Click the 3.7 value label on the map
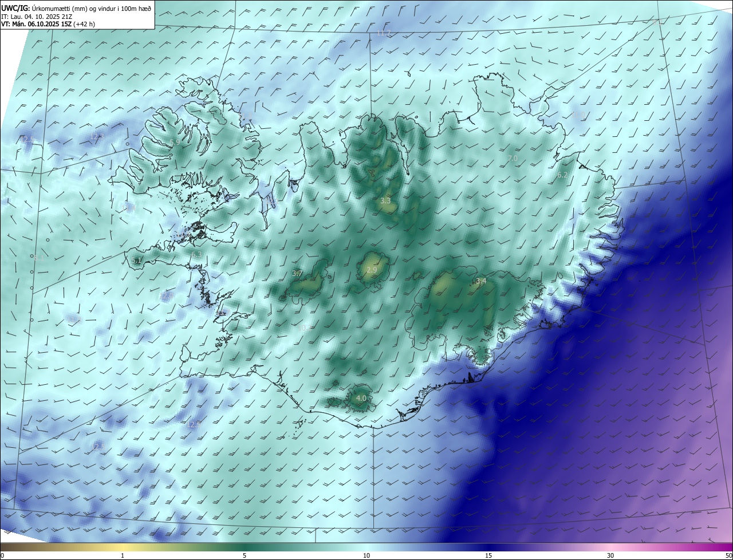Viewport: 733px width, 560px height. (x=297, y=274)
